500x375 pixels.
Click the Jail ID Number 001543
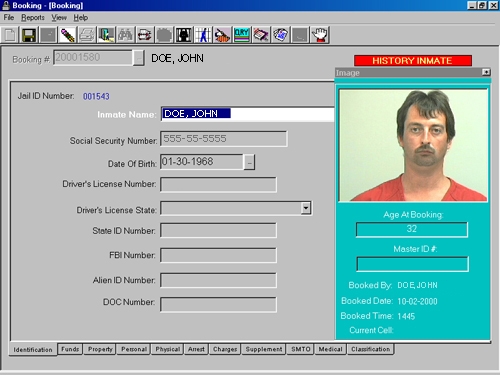tap(96, 96)
